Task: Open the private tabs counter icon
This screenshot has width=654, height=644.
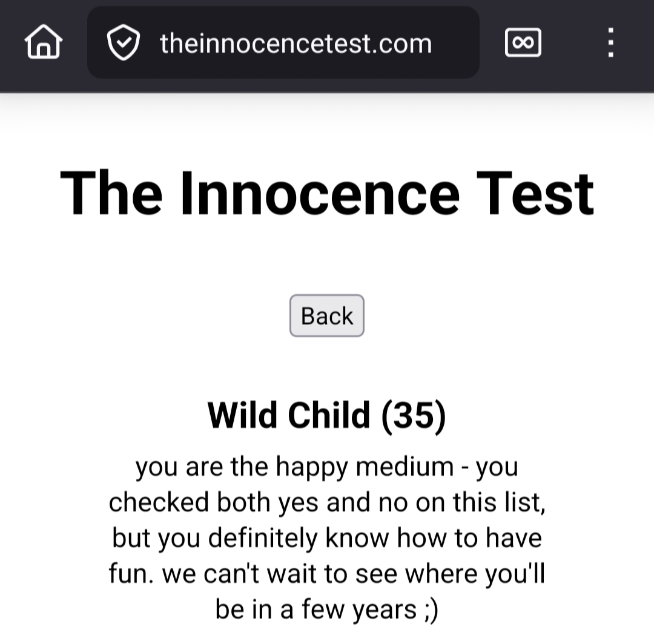Action: (523, 44)
